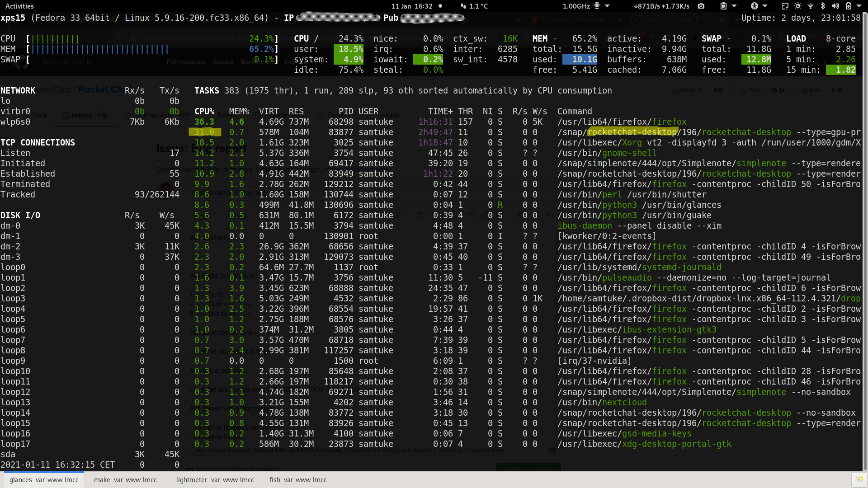This screenshot has height=488, width=868.
Task: Click the nextcloud process command
Action: pos(602,403)
